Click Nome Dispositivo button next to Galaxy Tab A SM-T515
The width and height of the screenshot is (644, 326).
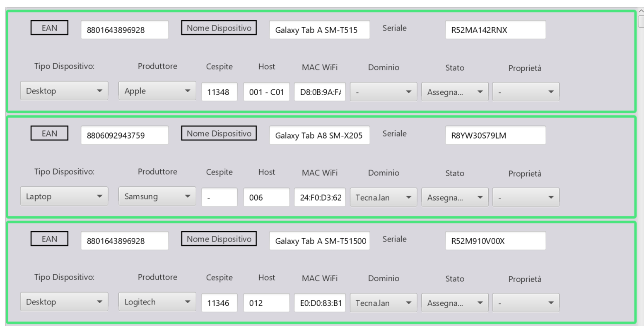click(219, 28)
